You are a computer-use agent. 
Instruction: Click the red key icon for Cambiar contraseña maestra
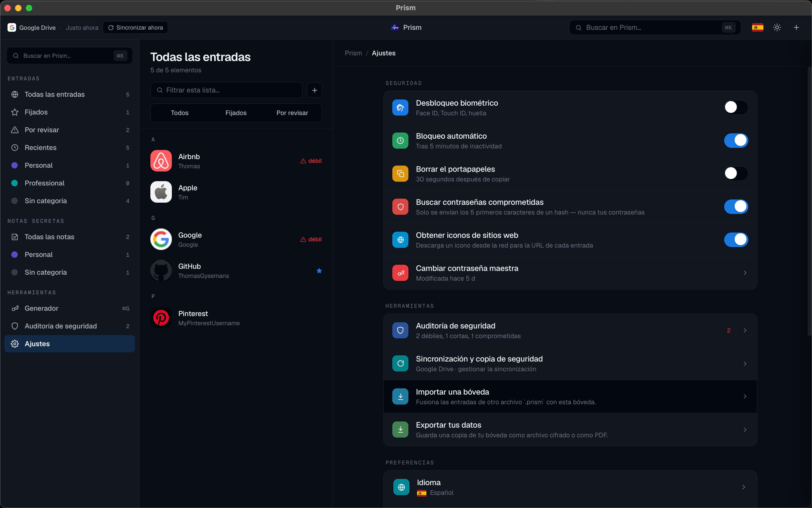400,273
